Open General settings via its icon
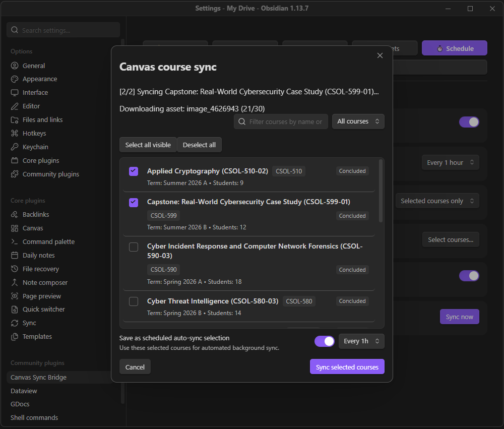This screenshot has height=429, width=504. point(15,66)
